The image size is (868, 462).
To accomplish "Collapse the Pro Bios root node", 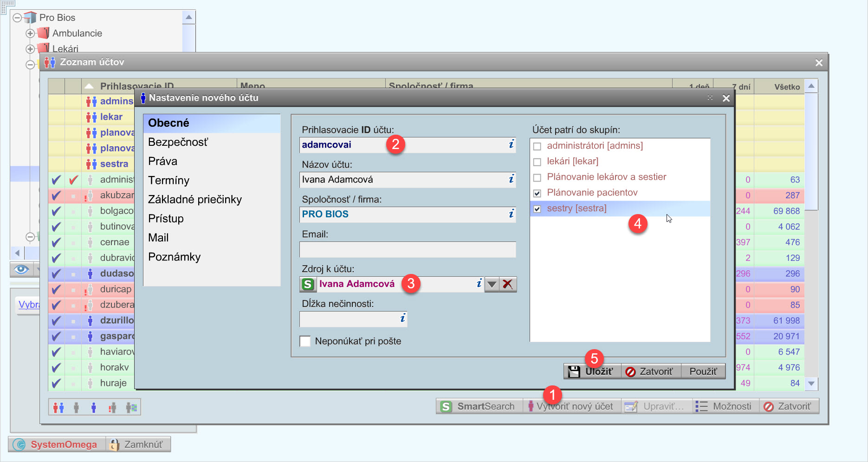I will pyautogui.click(x=17, y=18).
